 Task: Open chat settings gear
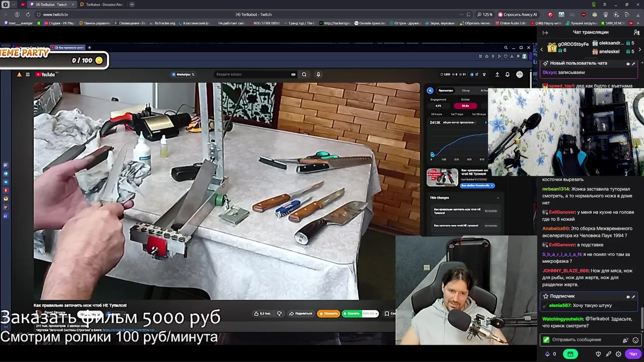click(618, 354)
